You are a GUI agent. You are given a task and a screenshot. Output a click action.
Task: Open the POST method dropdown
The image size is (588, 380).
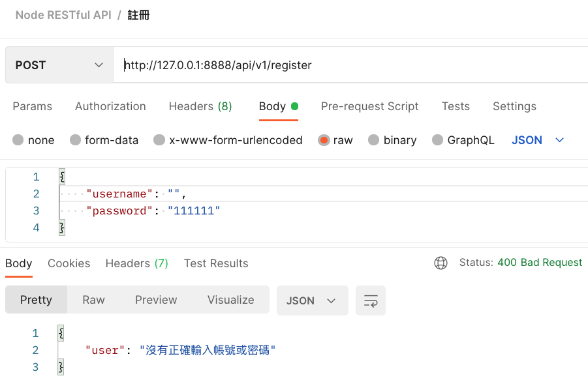coord(59,65)
